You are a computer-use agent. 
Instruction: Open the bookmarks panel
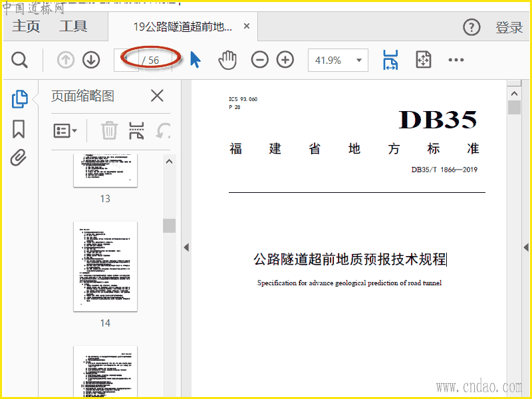pyautogui.click(x=19, y=129)
